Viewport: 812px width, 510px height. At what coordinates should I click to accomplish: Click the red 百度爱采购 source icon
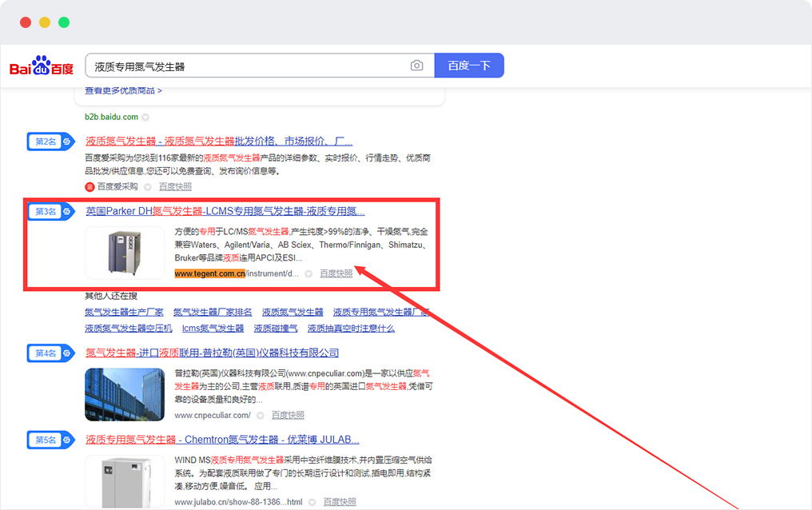90,187
